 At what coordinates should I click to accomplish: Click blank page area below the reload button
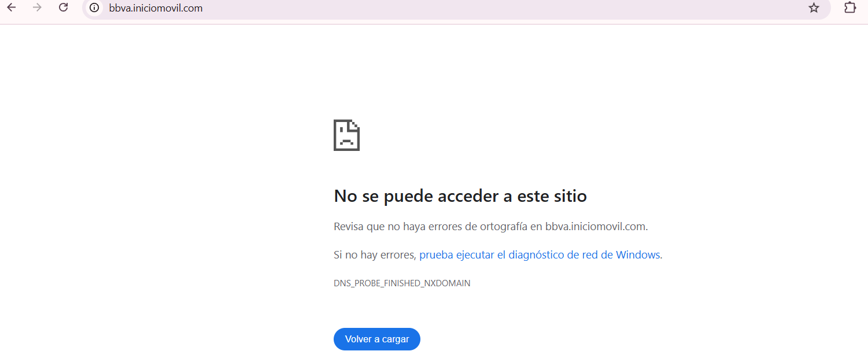pyautogui.click(x=377, y=356)
